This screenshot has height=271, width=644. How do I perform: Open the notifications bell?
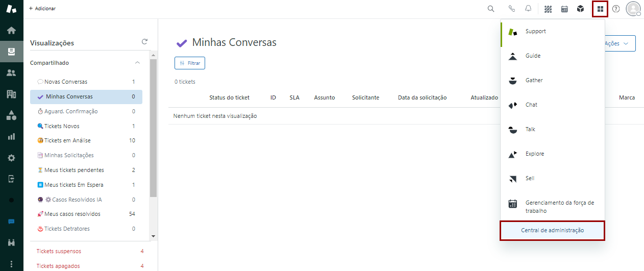point(528,9)
